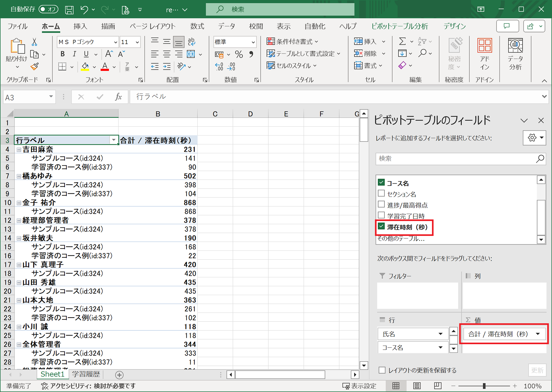
Task: Click the 表示設定 button in status bar
Action: tap(359, 386)
